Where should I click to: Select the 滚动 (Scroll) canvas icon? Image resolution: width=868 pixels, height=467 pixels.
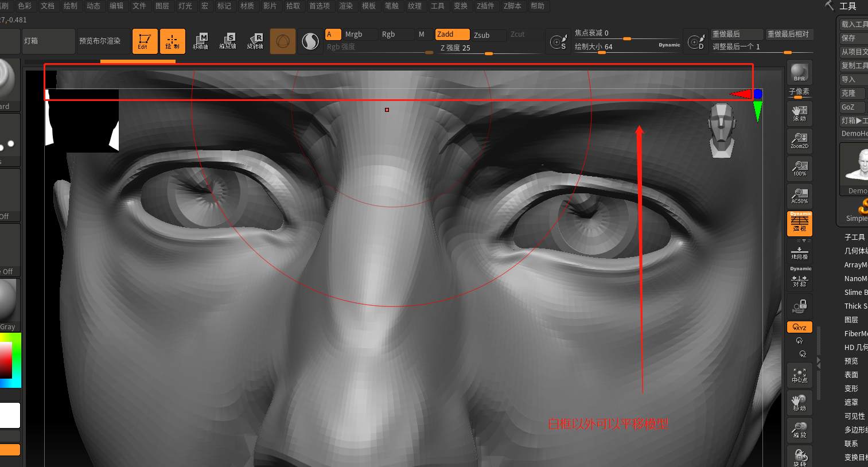[x=799, y=113]
